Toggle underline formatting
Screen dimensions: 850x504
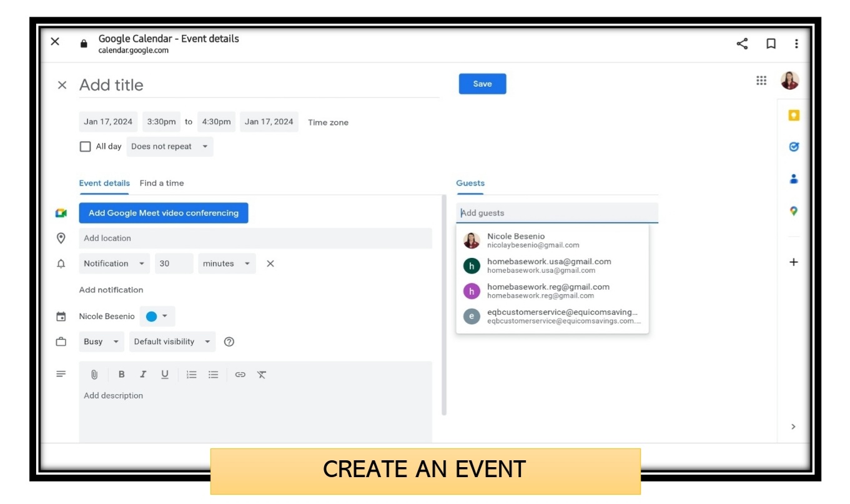[165, 375]
